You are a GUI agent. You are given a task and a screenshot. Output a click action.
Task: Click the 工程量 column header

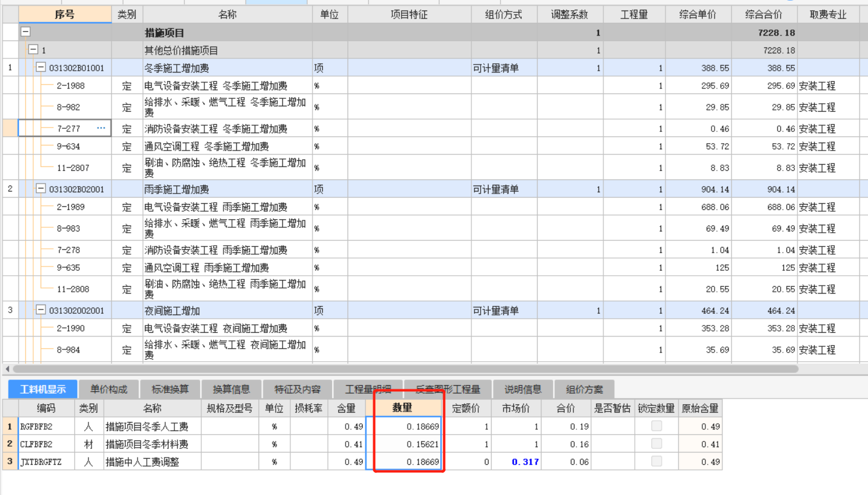(634, 14)
